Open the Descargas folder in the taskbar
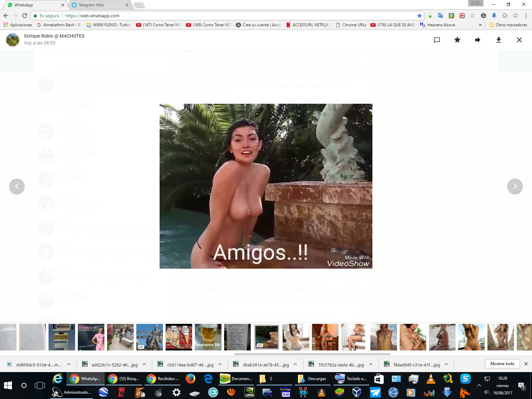Image resolution: width=532 pixels, height=399 pixels. tap(313, 379)
